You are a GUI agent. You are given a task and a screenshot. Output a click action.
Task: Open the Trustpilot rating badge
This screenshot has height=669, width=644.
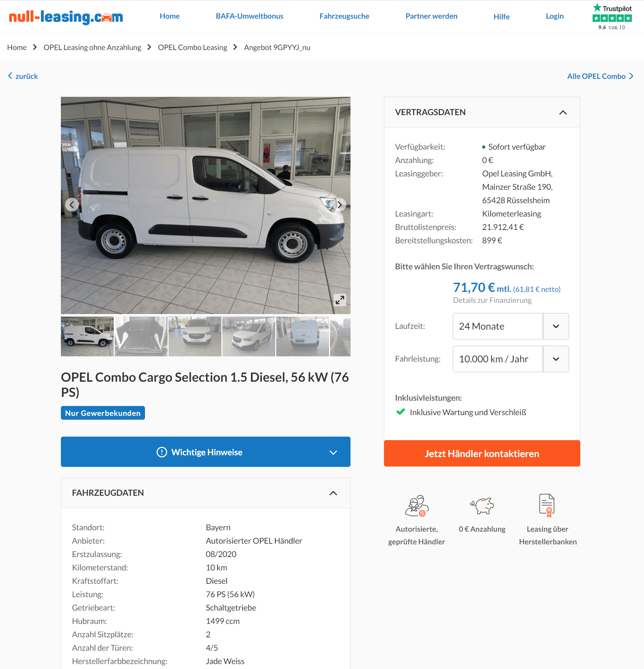[612, 17]
